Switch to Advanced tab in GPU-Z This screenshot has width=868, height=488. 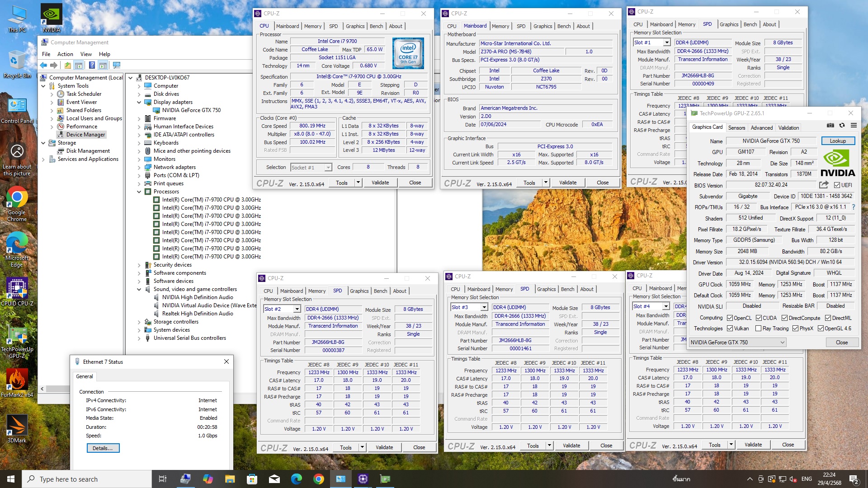point(761,128)
